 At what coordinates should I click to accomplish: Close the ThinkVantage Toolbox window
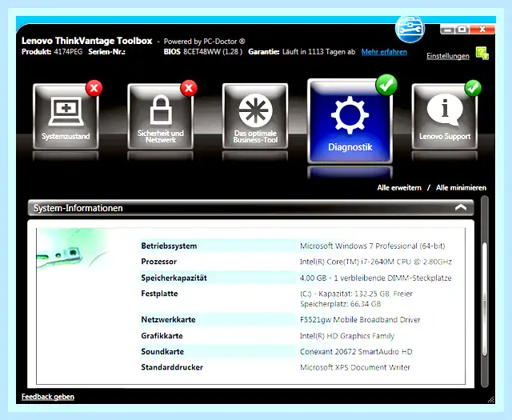point(482,30)
